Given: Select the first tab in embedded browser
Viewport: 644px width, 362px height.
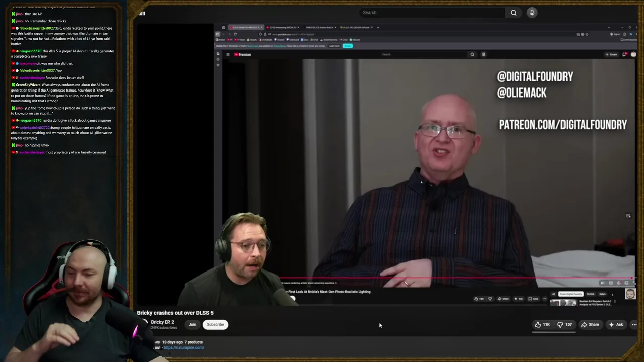Looking at the screenshot, I should point(247,27).
